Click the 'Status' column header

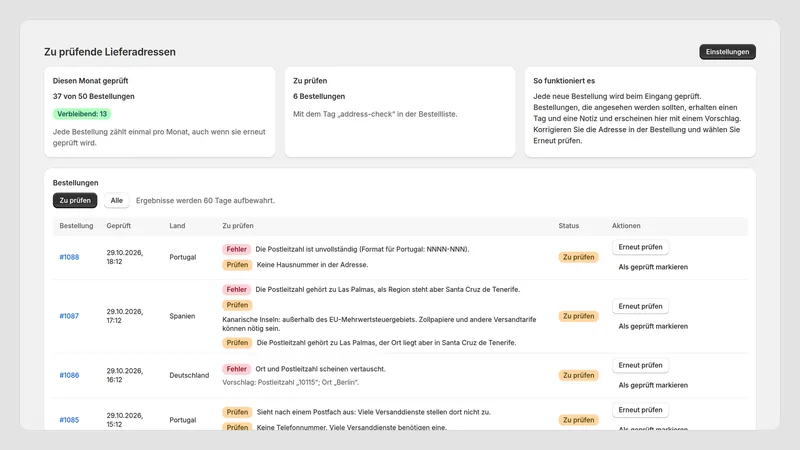[568, 226]
